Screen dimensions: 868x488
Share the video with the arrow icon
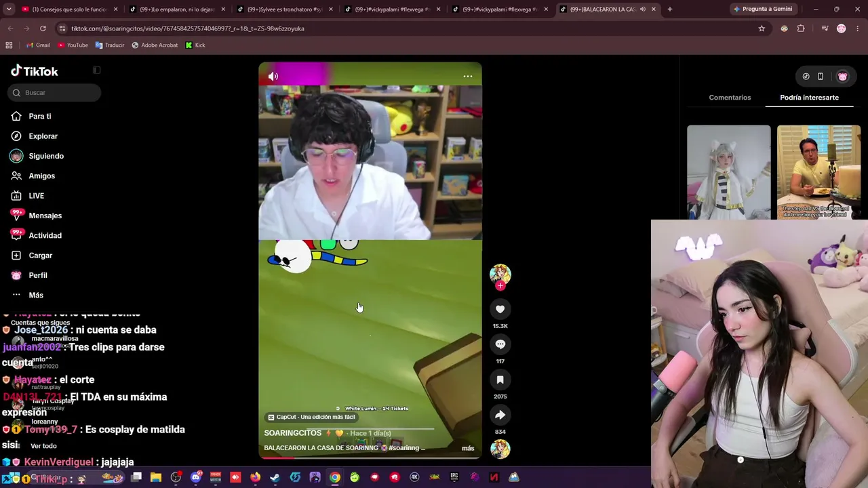pos(500,415)
